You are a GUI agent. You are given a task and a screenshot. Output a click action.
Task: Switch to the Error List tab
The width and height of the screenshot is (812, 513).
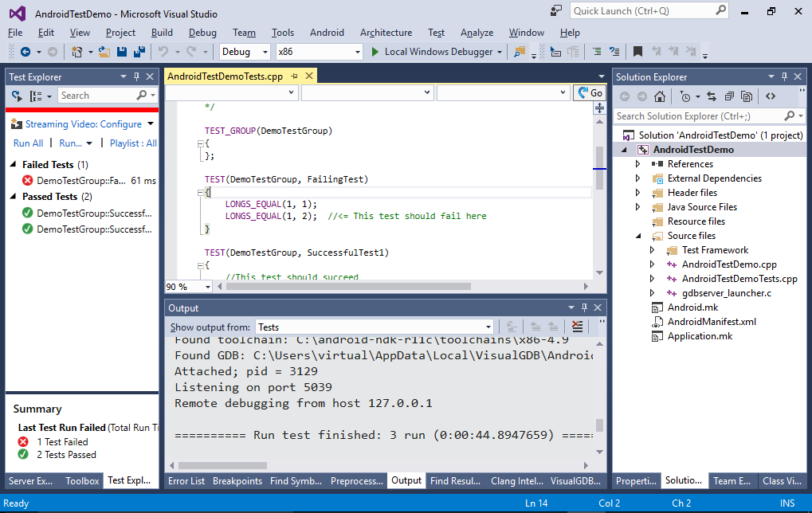186,480
